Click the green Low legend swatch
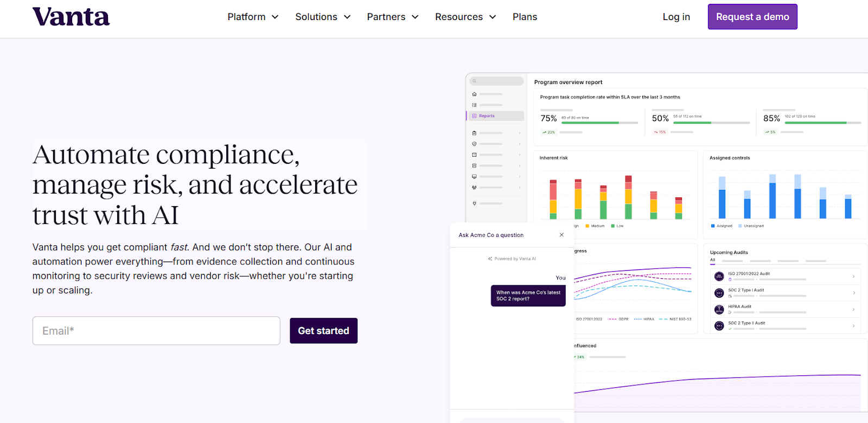The width and height of the screenshot is (868, 423). pos(613,226)
